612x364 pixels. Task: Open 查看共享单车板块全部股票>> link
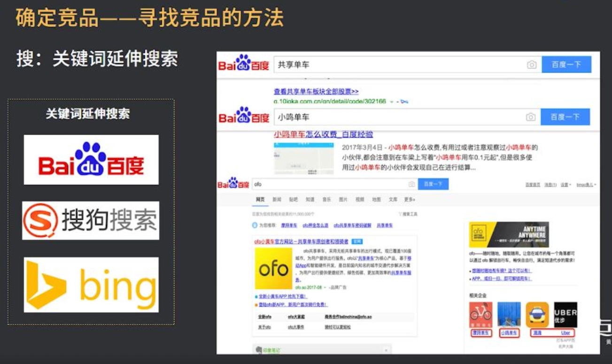316,92
